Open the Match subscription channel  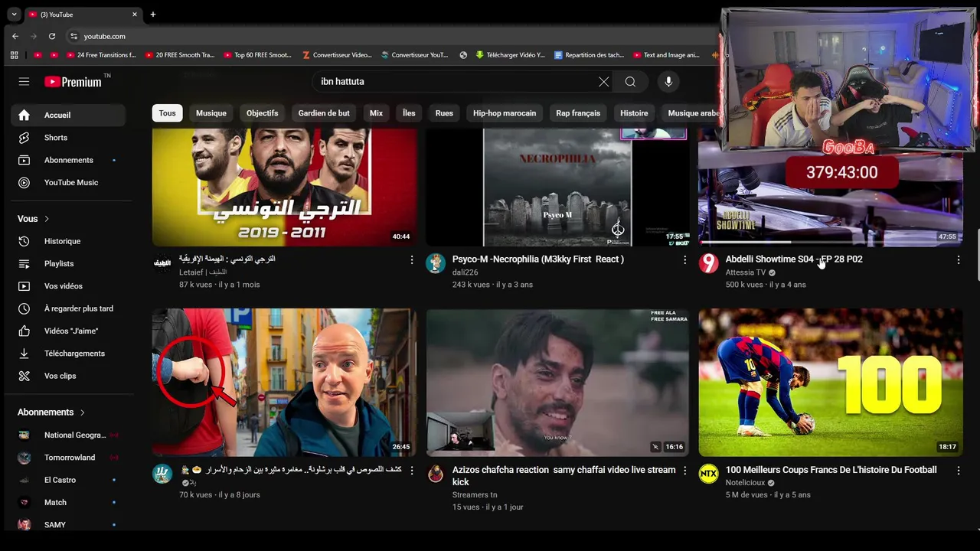click(68, 503)
